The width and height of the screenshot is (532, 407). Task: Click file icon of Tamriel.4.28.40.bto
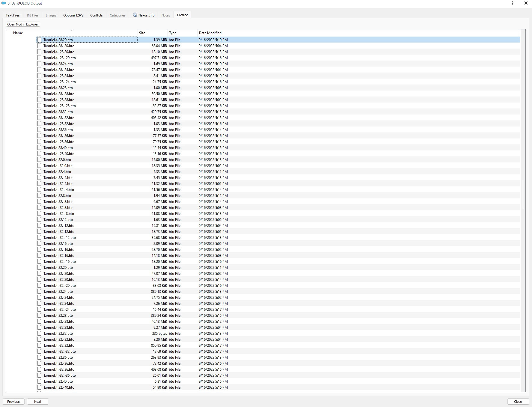click(39, 147)
